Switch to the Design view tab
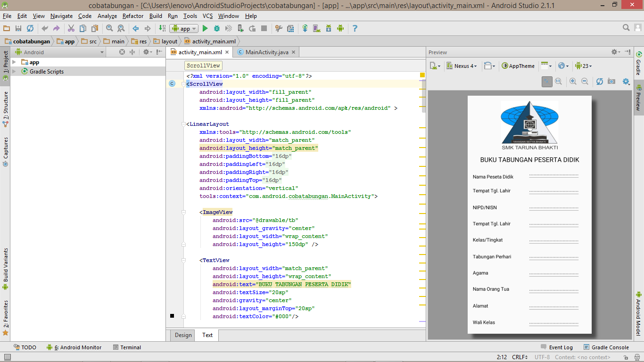Screen dimensions: 644x362 click(x=183, y=335)
